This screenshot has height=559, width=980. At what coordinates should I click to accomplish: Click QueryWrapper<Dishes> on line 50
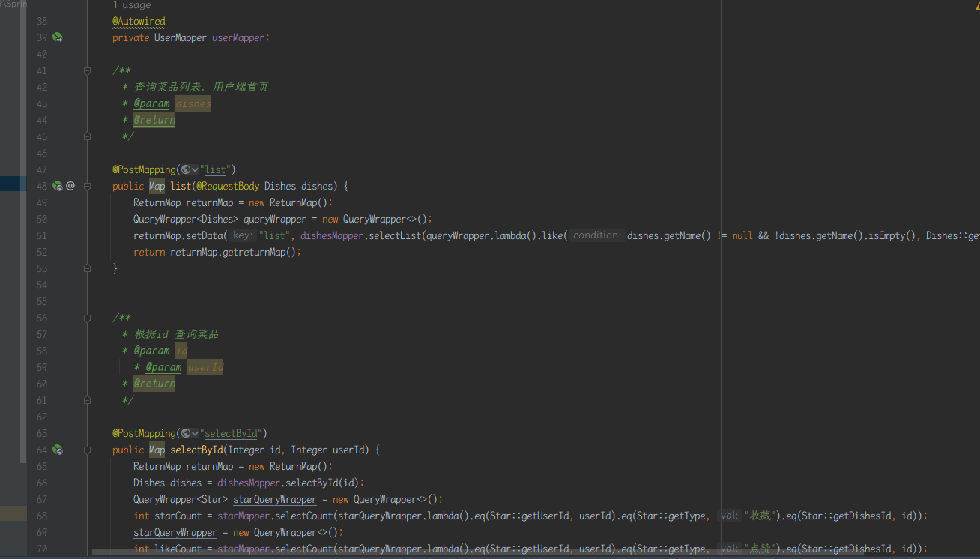click(x=186, y=219)
